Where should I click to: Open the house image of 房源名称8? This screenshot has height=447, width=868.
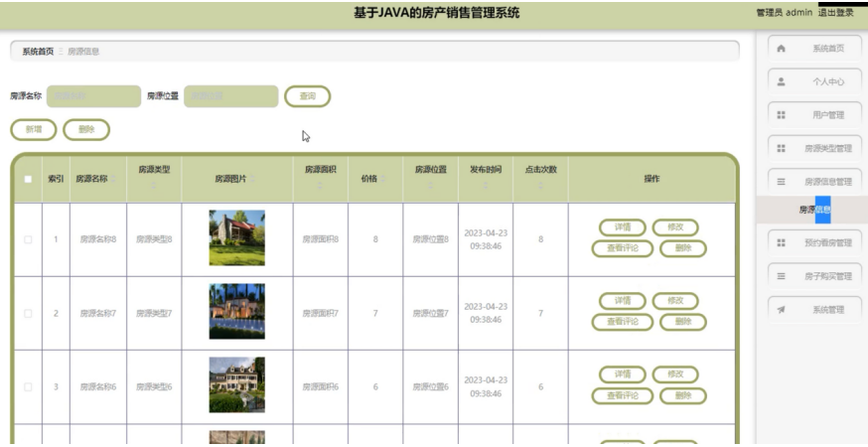[x=237, y=237]
